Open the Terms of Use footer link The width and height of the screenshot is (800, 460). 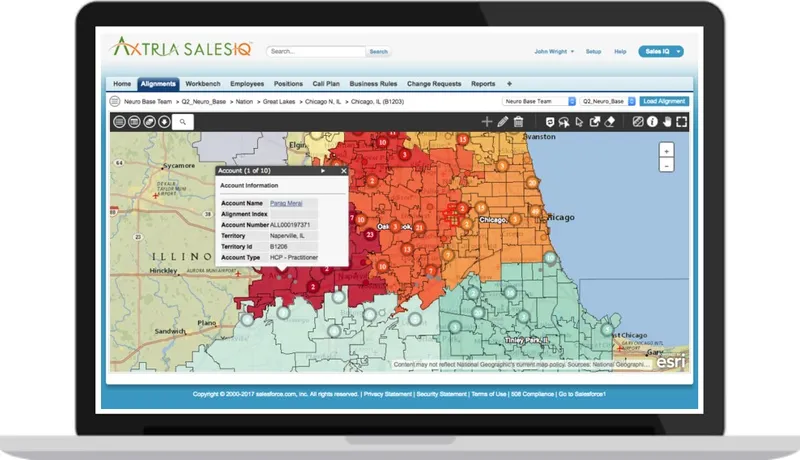[x=489, y=394]
